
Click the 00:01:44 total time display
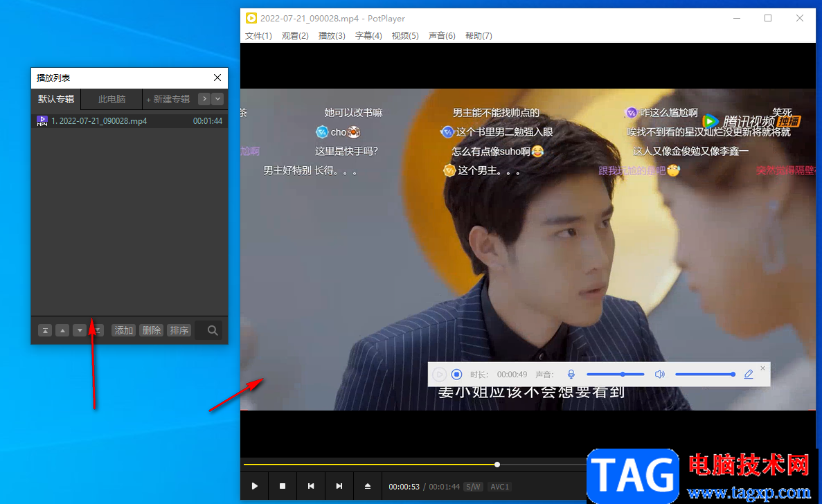[x=445, y=487]
